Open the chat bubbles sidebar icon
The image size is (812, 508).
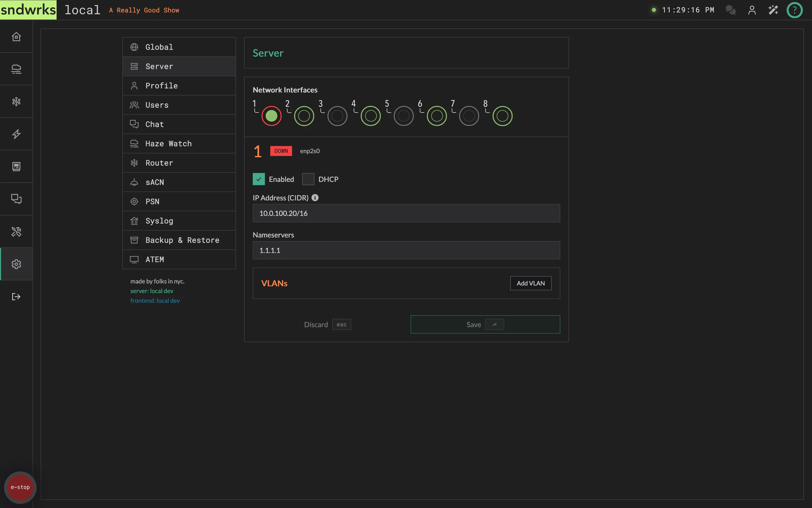coord(16,199)
